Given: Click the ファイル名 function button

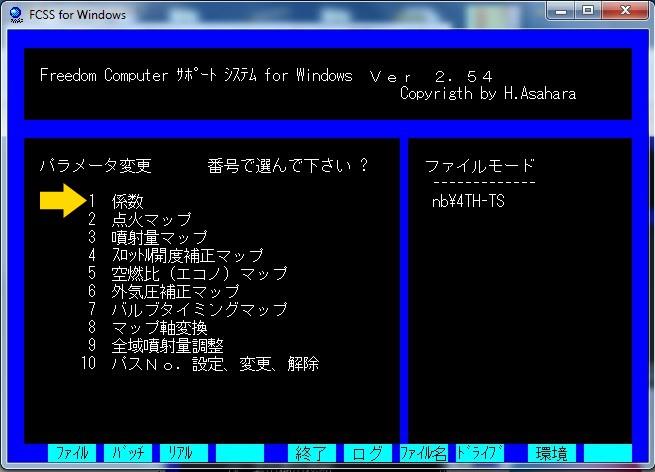Looking at the screenshot, I should [x=424, y=453].
